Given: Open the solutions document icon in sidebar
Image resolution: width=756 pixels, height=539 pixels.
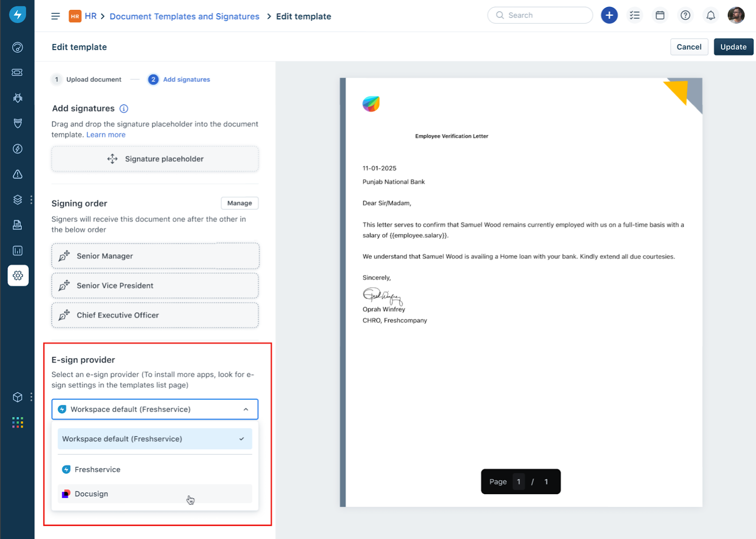Looking at the screenshot, I should [17, 225].
